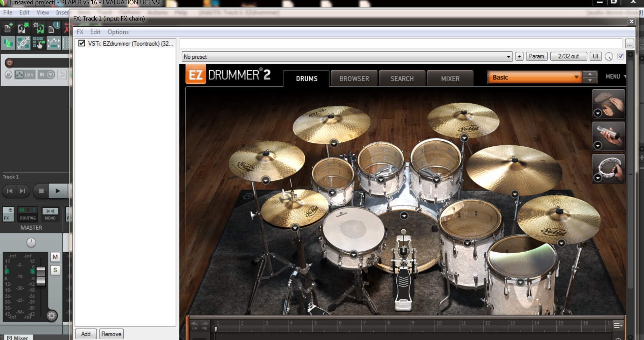
Task: Open the Edit menu in FX chain window
Action: pos(95,32)
